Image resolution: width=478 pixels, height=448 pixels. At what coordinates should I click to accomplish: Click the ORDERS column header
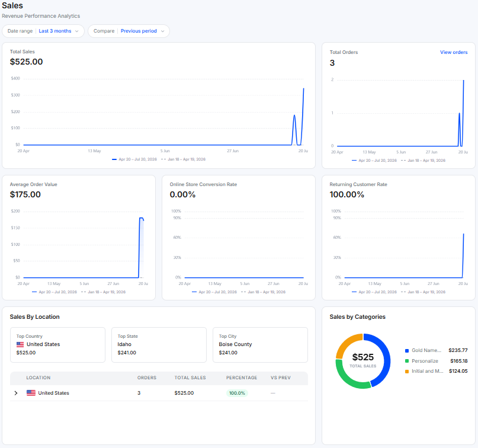point(147,377)
